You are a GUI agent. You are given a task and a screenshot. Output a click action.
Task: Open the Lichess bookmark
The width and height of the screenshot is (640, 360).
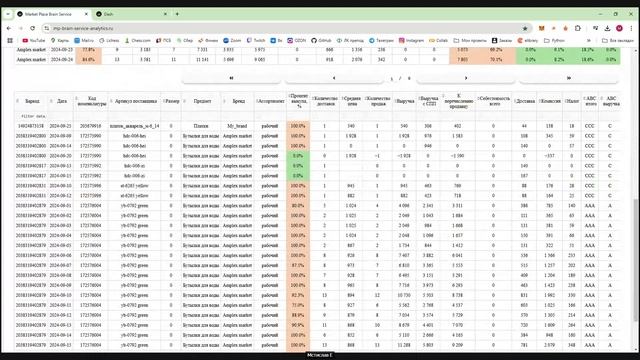click(x=109, y=40)
